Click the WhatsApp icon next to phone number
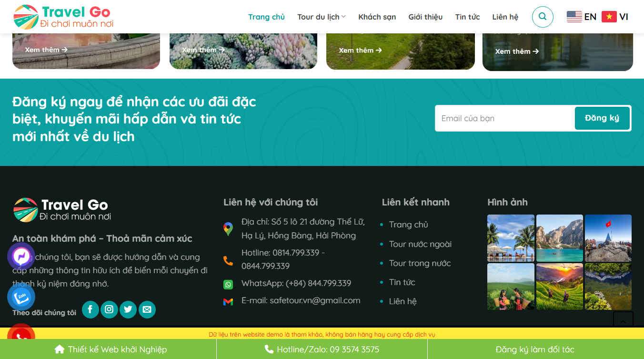This screenshot has height=359, width=644. coord(229,284)
